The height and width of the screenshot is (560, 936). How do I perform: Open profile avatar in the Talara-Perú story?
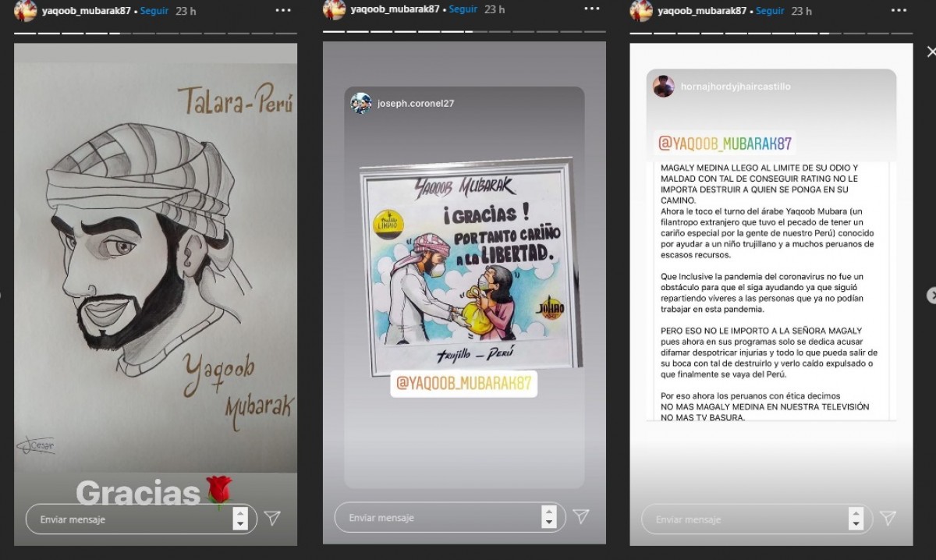click(x=25, y=11)
